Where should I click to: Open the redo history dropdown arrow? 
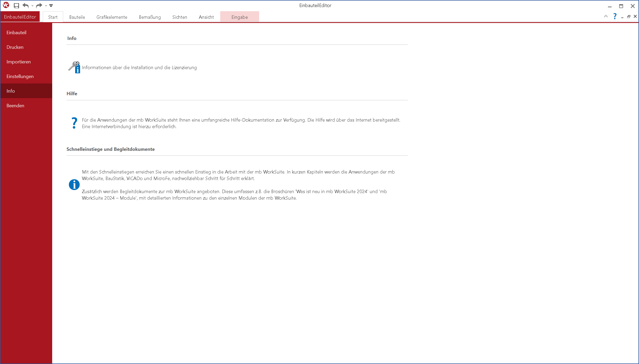click(x=46, y=6)
